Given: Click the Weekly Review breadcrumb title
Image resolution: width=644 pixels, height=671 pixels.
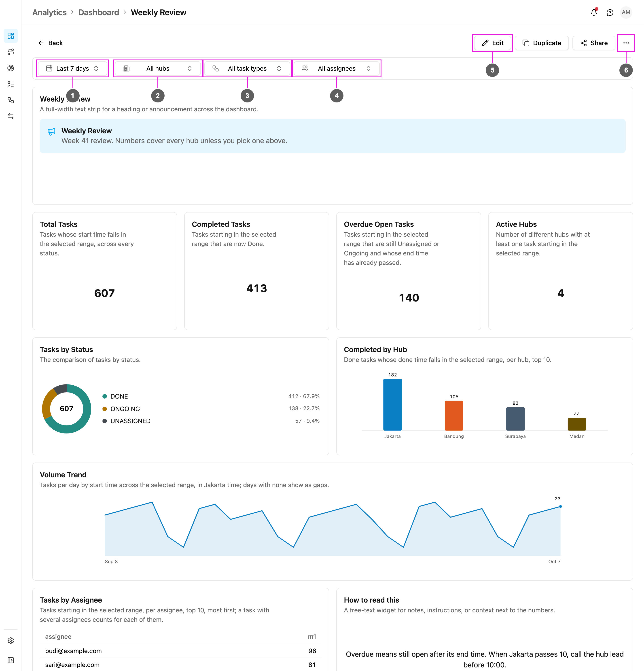Looking at the screenshot, I should tap(159, 12).
